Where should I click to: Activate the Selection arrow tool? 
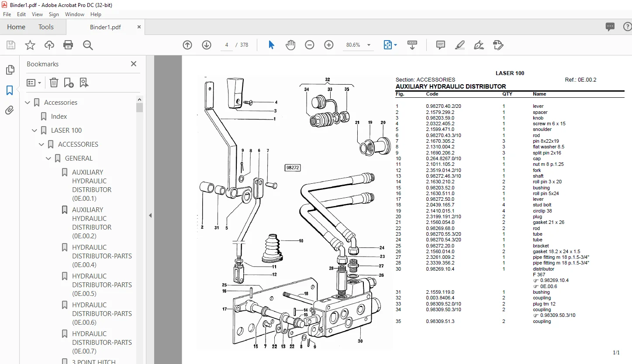click(271, 45)
